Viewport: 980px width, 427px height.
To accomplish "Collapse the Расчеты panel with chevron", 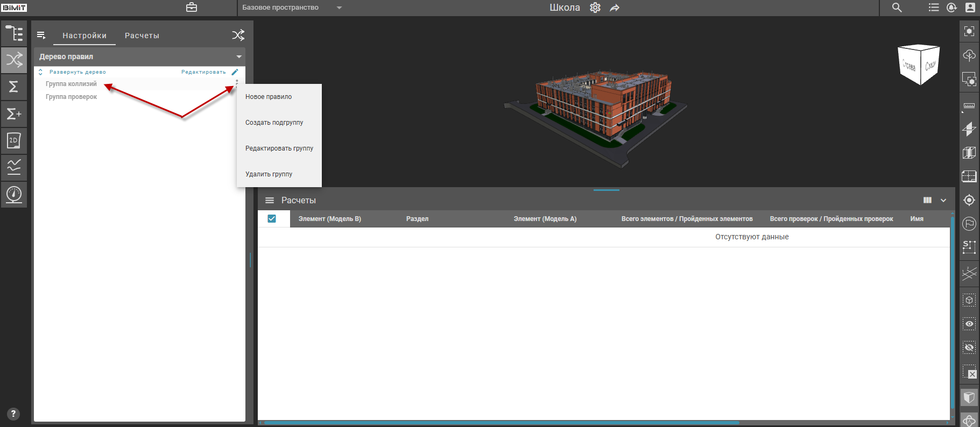I will (943, 200).
